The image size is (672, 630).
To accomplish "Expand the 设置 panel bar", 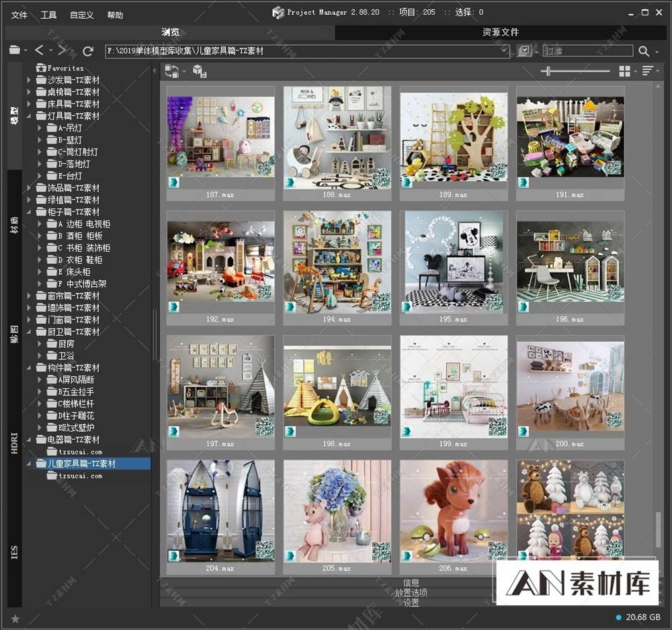I will click(411, 602).
